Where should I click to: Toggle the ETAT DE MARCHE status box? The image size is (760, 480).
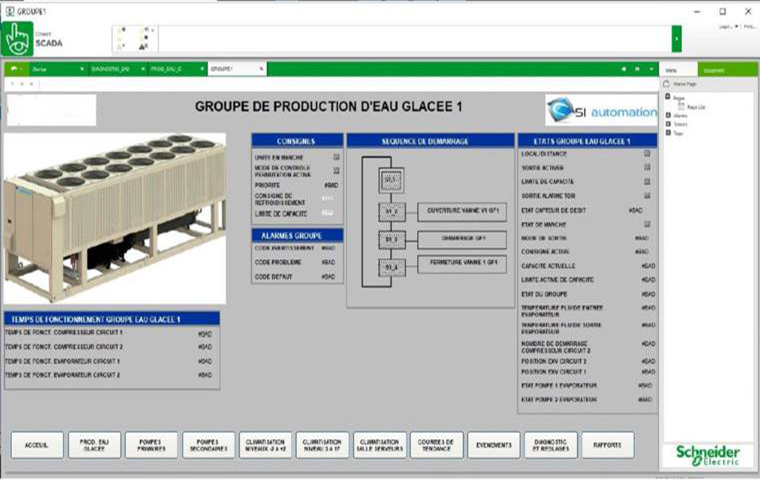click(648, 224)
